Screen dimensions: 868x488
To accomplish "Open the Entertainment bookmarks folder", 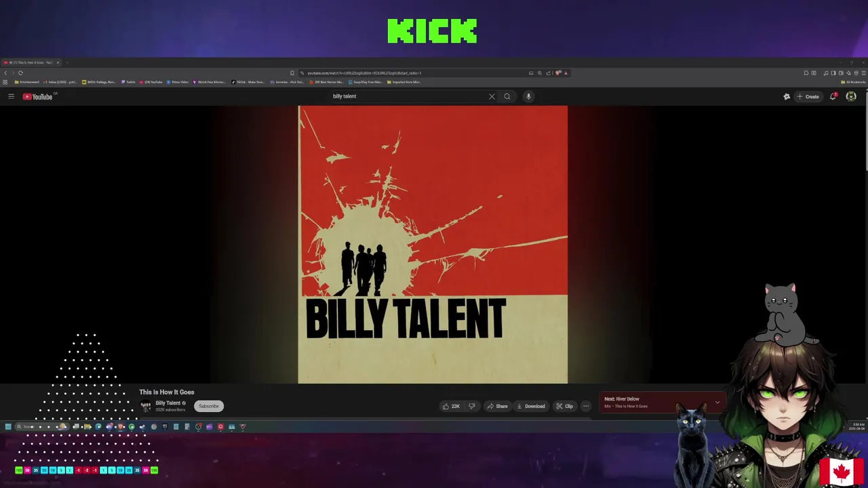I will click(x=26, y=82).
